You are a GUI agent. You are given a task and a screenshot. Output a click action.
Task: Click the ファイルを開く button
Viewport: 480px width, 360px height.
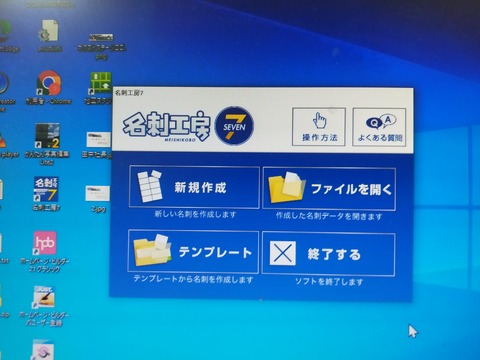[x=329, y=189]
